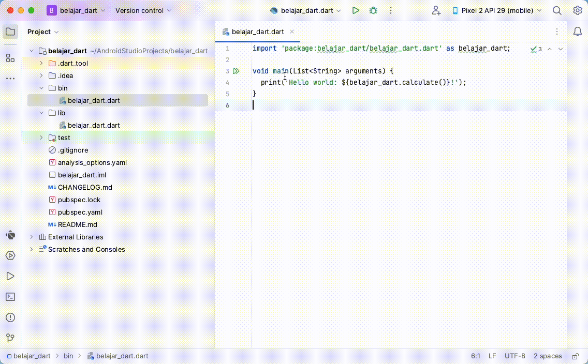Click the gutter run icon beside main
This screenshot has height=364, width=588.
236,71
